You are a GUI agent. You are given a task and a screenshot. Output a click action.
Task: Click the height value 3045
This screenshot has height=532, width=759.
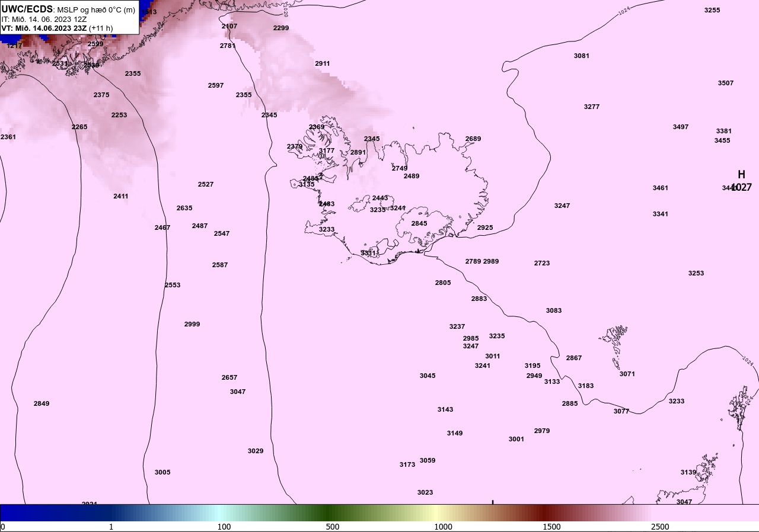click(428, 376)
